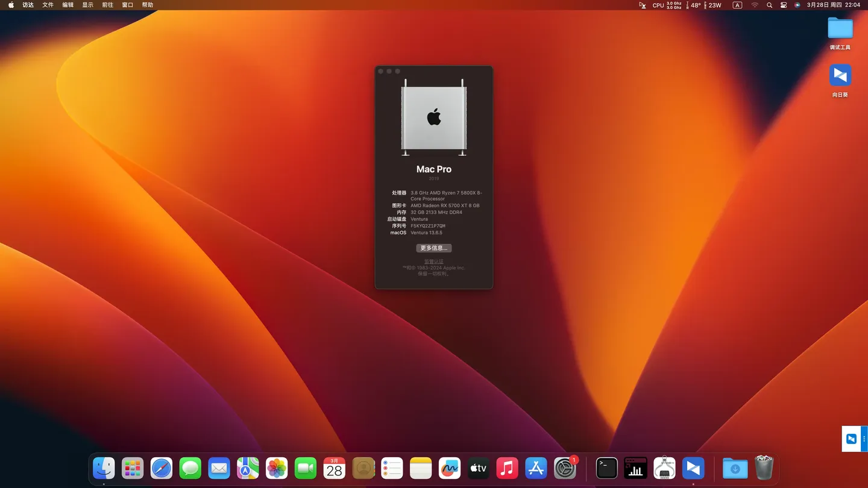Viewport: 868px width, 488px height.
Task: Open System Settings showing the notification badge
Action: (565, 468)
